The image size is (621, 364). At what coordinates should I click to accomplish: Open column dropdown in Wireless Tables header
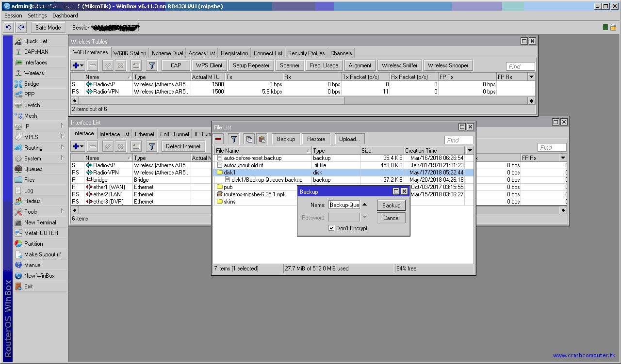(531, 77)
